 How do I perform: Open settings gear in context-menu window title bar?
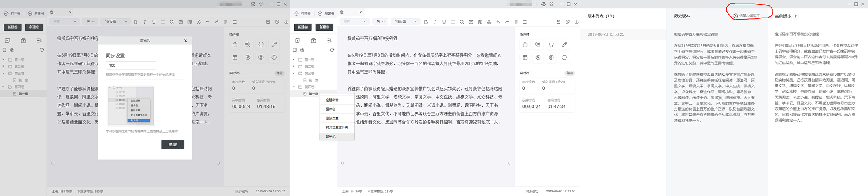[543, 4]
